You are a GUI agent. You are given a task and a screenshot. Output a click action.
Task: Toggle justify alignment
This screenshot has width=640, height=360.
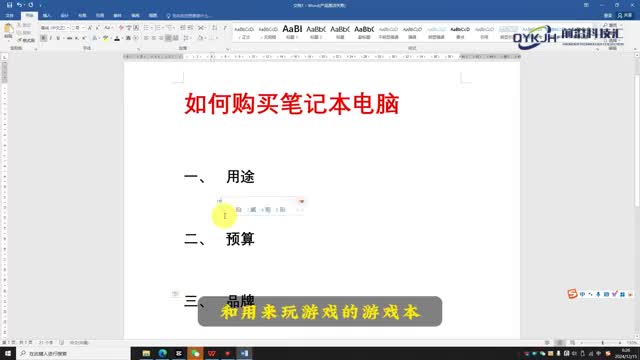point(168,38)
